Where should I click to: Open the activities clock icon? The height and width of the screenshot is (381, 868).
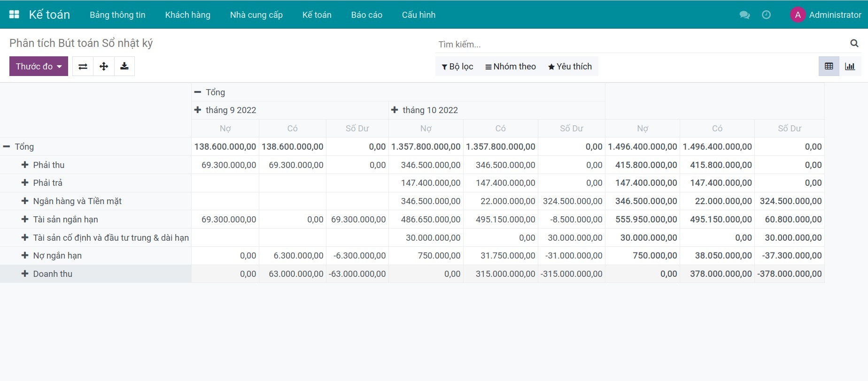tap(766, 15)
